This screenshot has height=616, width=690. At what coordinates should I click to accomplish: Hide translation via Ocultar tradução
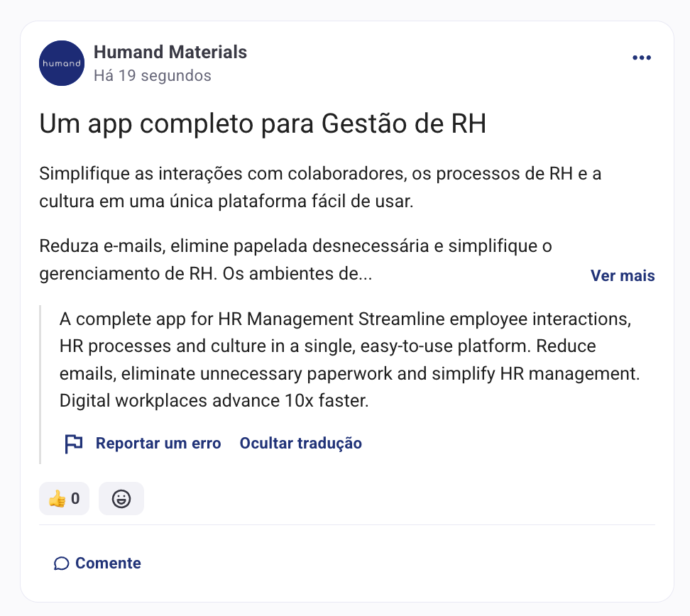[300, 444]
